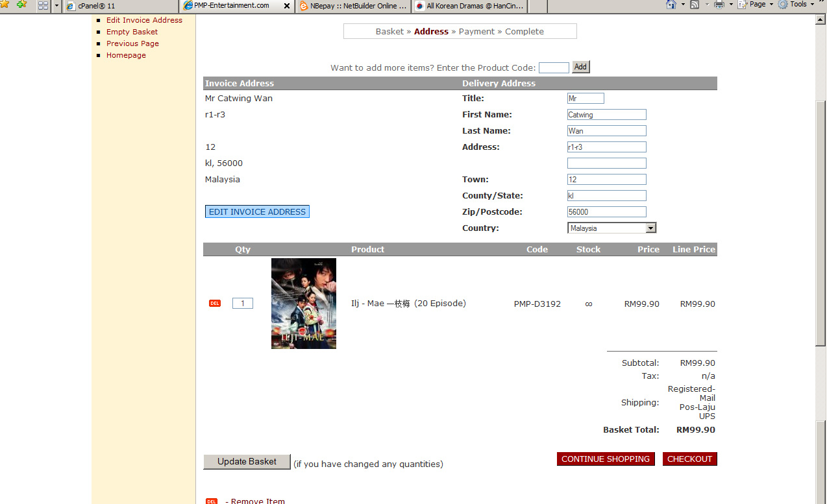Close the PMP-Entertainment.com tab
827x504 pixels.
287,6
